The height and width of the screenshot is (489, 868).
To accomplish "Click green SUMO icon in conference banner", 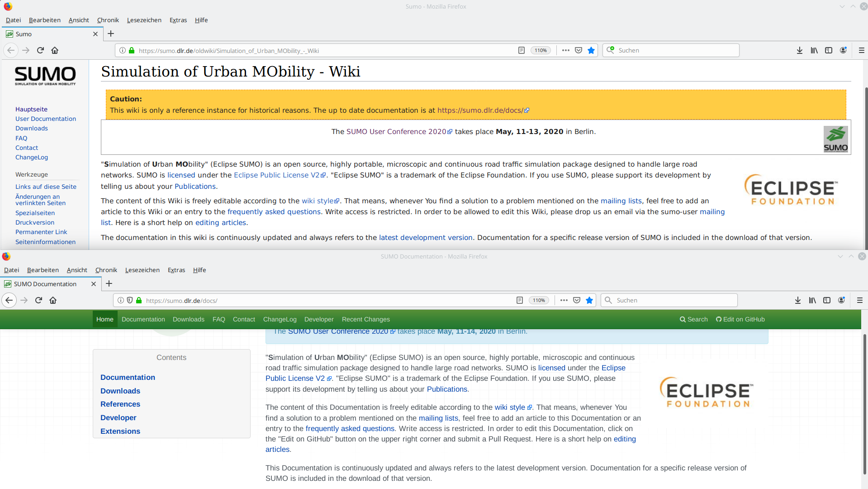I will [835, 139].
